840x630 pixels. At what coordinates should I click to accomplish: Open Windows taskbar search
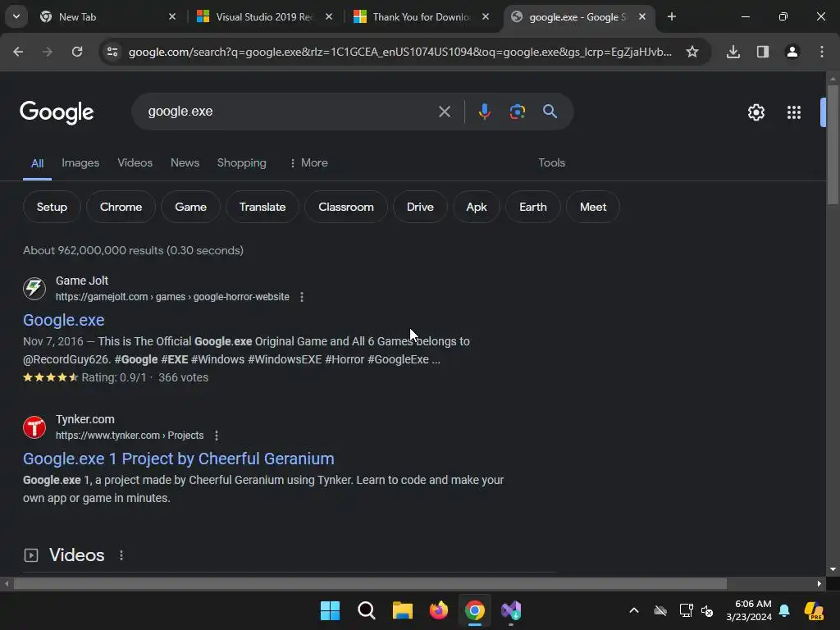click(367, 610)
